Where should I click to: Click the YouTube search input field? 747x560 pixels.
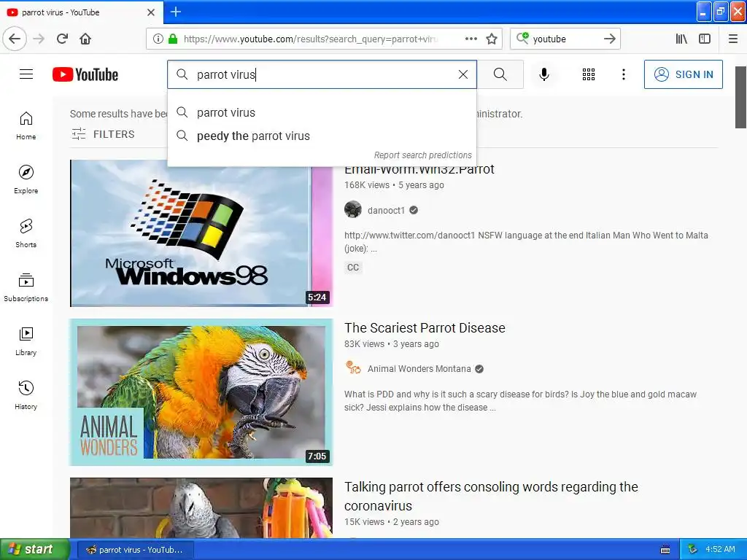tap(322, 74)
